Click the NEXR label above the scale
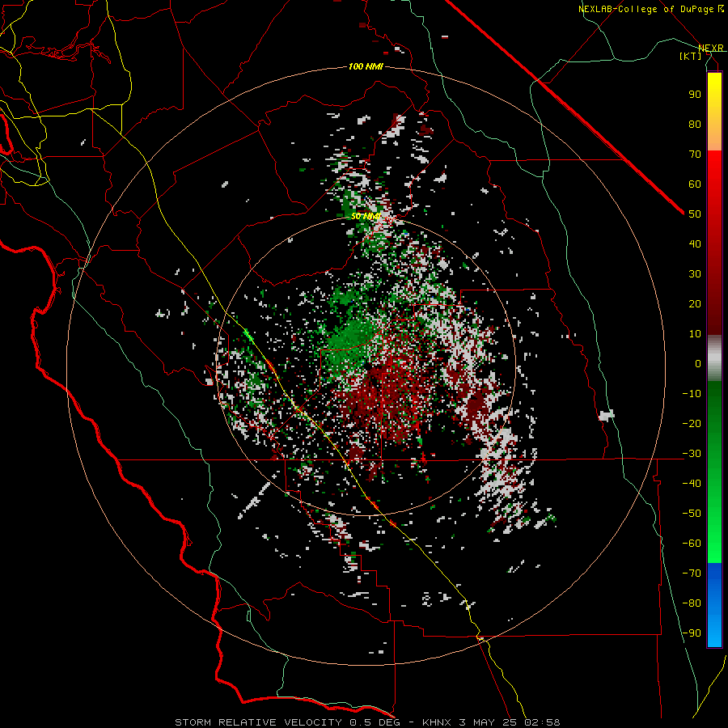The image size is (728, 728). (711, 49)
